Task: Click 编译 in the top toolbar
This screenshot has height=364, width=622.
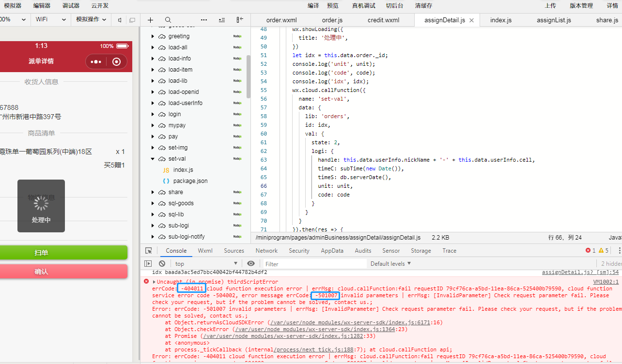Action: [x=313, y=5]
